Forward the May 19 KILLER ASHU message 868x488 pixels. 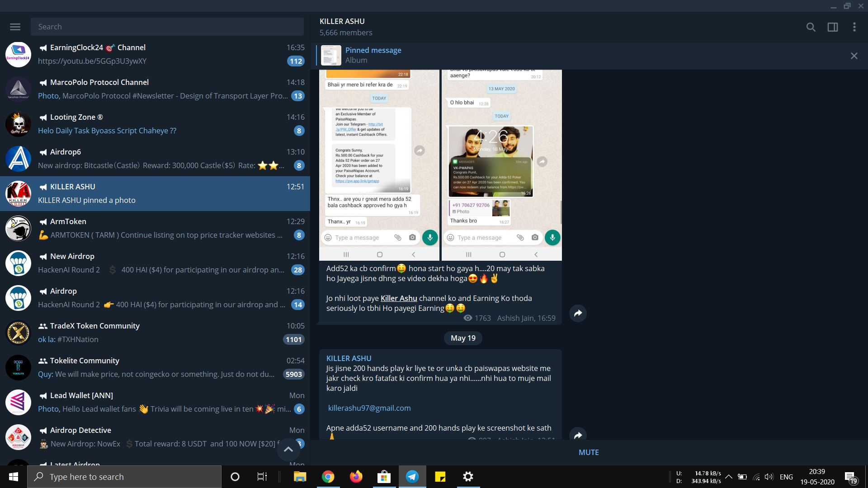coord(578,435)
